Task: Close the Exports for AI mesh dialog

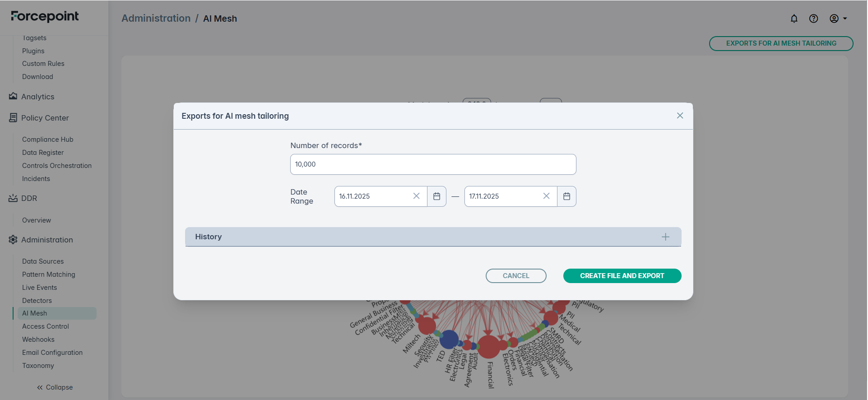Action: pos(680,116)
